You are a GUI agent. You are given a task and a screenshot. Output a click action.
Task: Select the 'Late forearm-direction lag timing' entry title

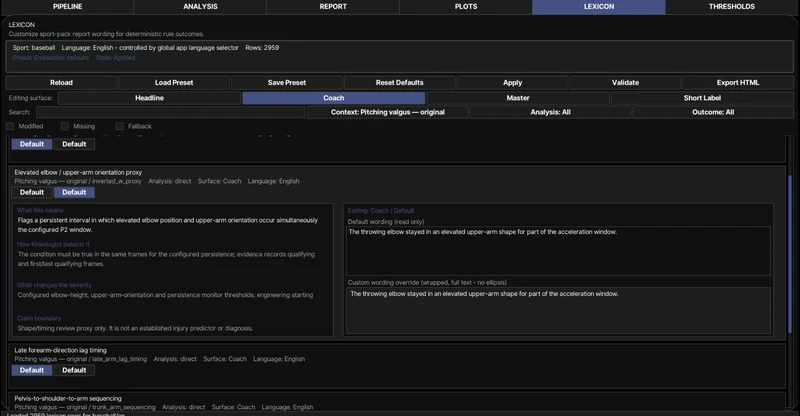pos(60,350)
